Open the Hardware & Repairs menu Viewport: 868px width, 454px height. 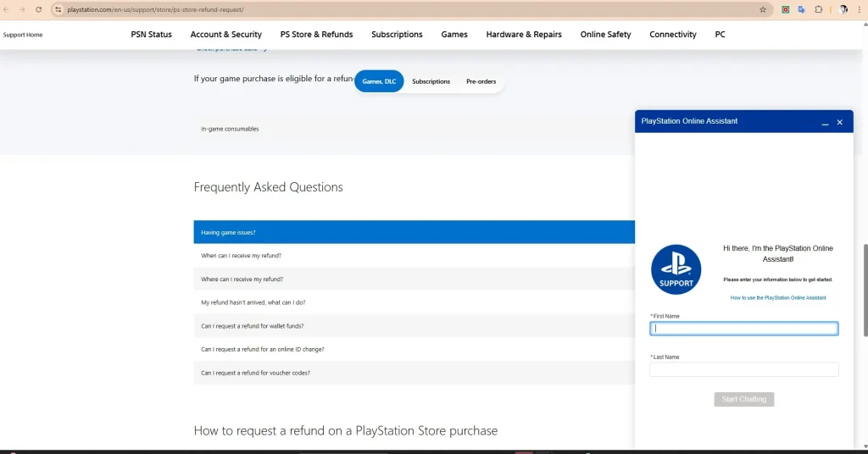tap(524, 34)
